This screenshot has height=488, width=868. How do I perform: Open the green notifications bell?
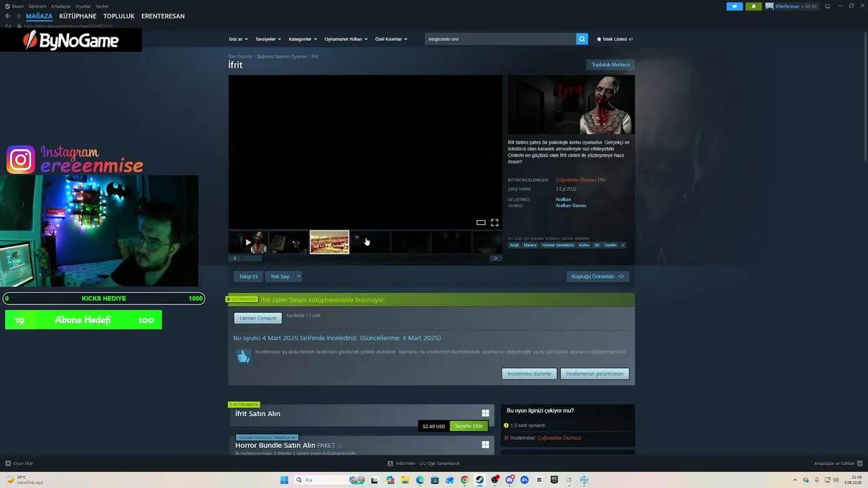(x=753, y=6)
